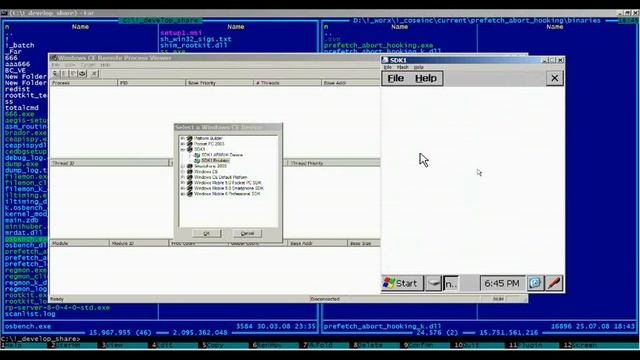Close the app with the X inside emulator screen
The width and height of the screenshot is (640, 360).
[555, 78]
